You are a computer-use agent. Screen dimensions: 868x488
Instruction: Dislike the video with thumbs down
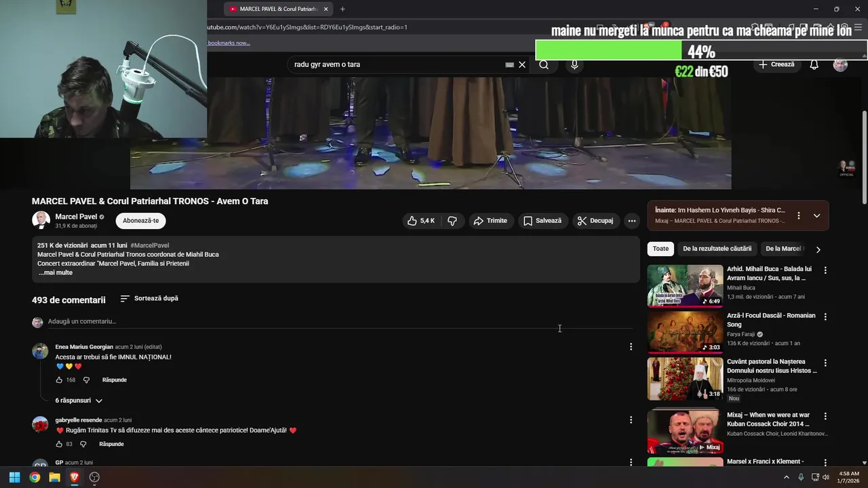pos(452,221)
